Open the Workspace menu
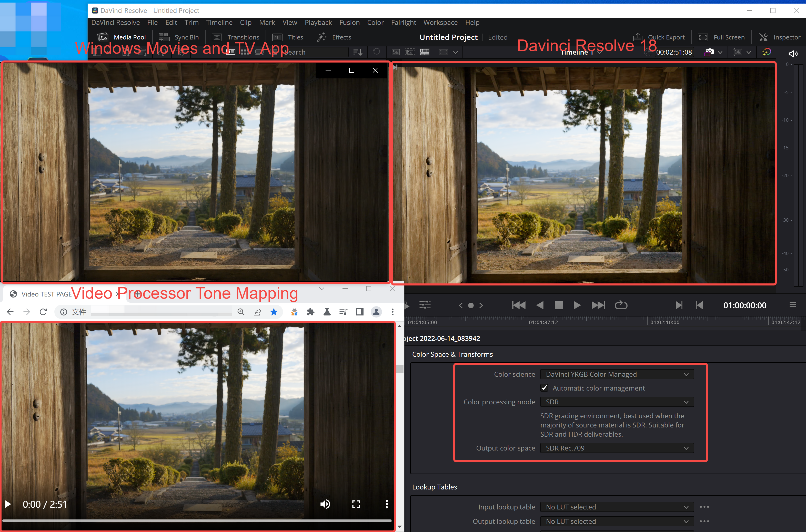The width and height of the screenshot is (806, 532). tap(440, 22)
